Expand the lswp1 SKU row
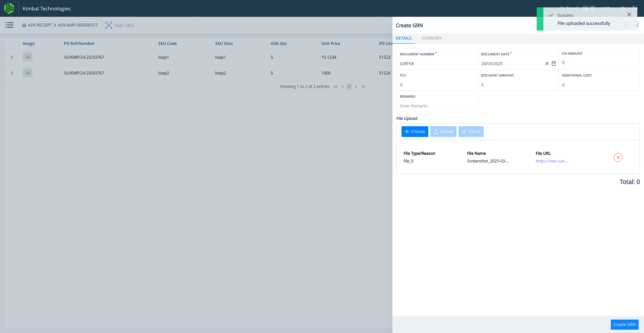The image size is (644, 333). point(12,57)
